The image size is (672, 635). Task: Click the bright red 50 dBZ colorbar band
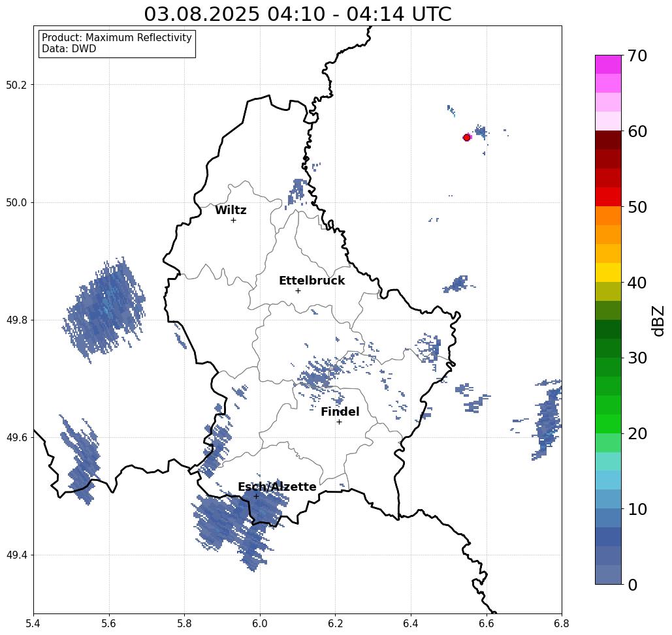(608, 197)
